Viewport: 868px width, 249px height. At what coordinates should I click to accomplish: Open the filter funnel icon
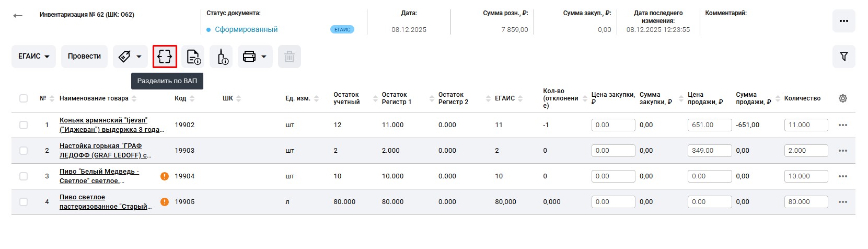coord(843,56)
